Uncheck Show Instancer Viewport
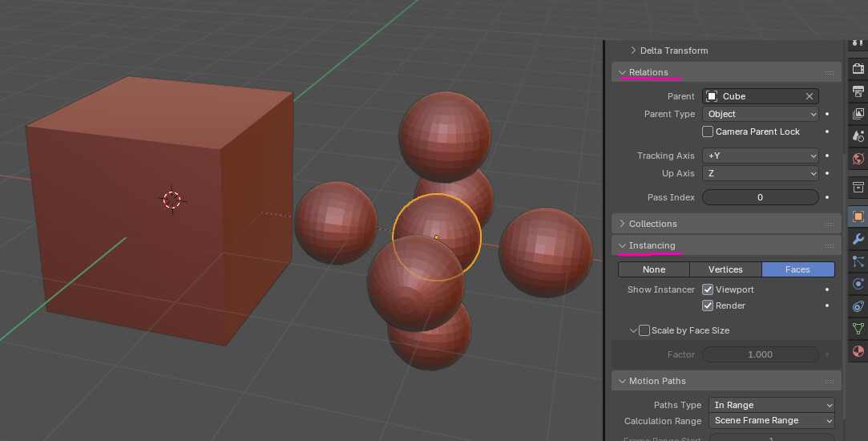This screenshot has height=441, width=868. 708,289
